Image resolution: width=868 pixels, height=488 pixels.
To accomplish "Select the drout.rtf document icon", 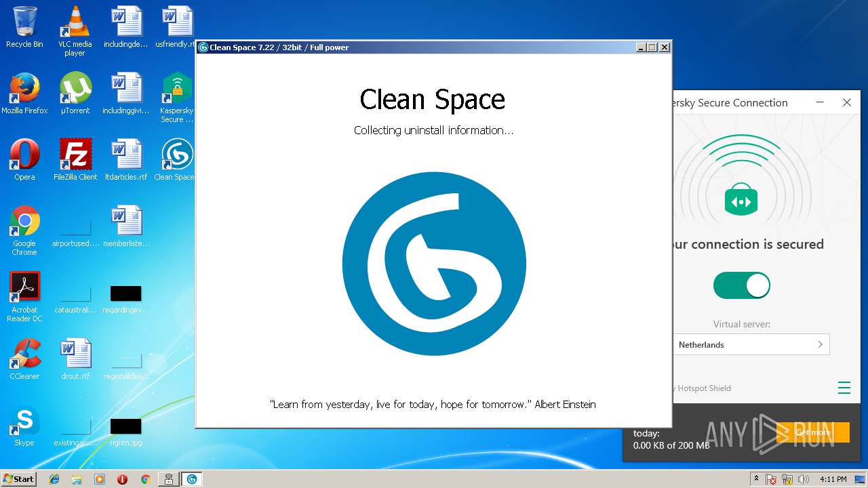I will pos(75,359).
